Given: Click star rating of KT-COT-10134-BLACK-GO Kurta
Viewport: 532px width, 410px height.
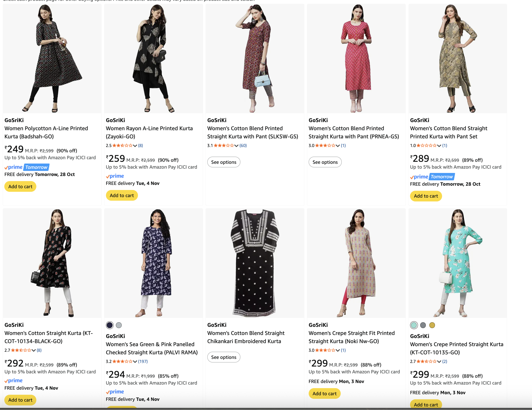Looking at the screenshot, I should pyautogui.click(x=21, y=350).
